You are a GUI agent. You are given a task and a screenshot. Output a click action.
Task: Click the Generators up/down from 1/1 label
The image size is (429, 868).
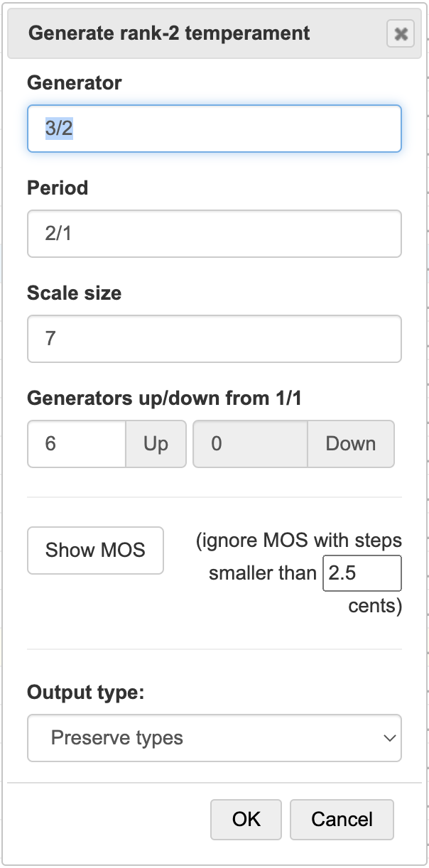tap(164, 398)
